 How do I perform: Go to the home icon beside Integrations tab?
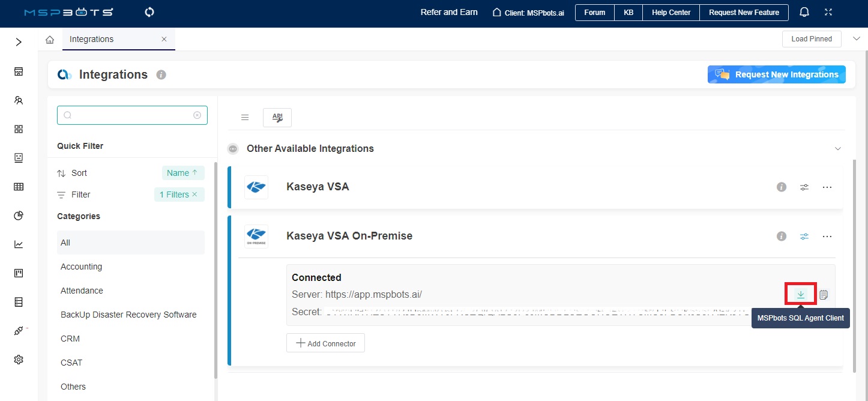pyautogui.click(x=50, y=40)
